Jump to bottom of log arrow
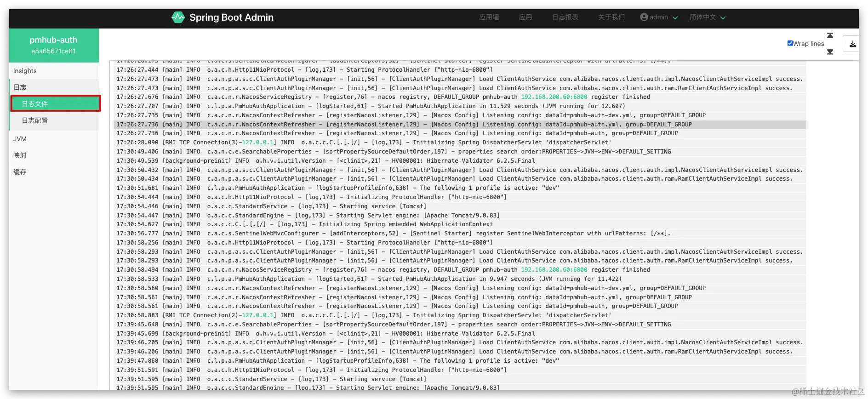The width and height of the screenshot is (868, 399). 830,52
